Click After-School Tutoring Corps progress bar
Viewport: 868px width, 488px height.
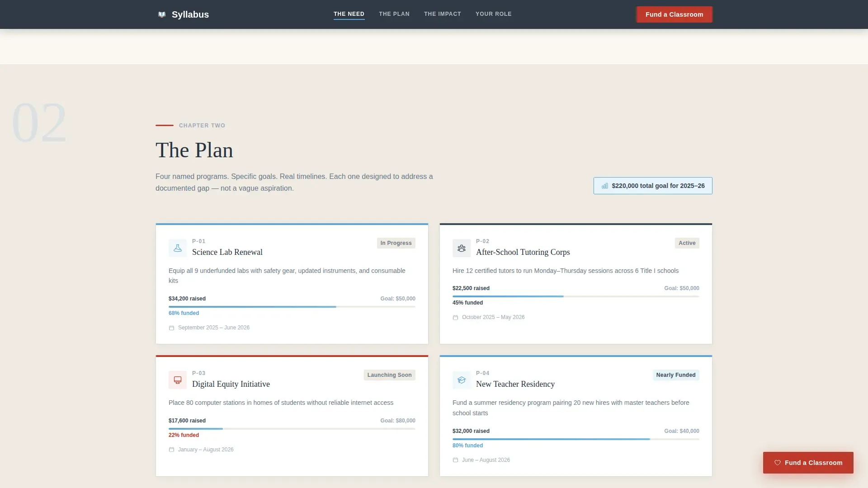click(576, 296)
